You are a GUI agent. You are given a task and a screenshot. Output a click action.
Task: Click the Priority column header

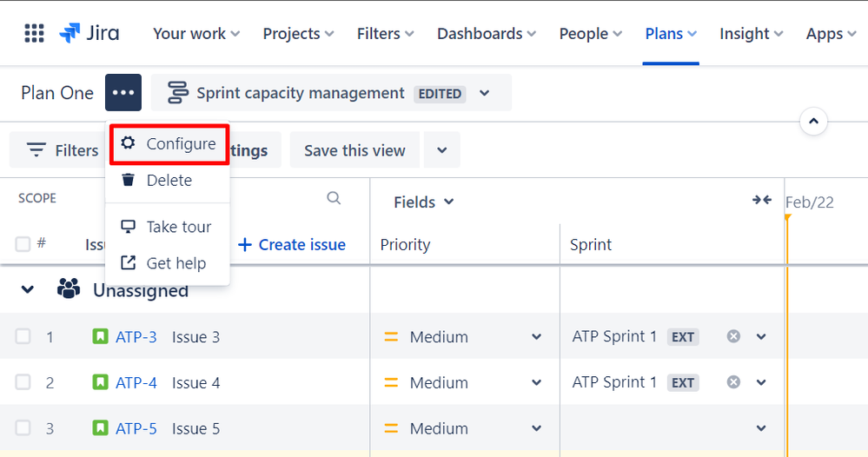(405, 244)
